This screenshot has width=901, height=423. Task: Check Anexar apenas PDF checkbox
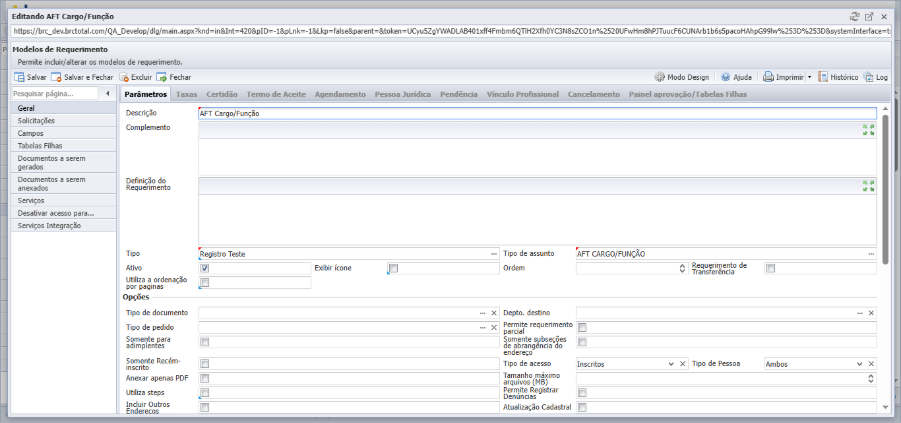click(205, 378)
